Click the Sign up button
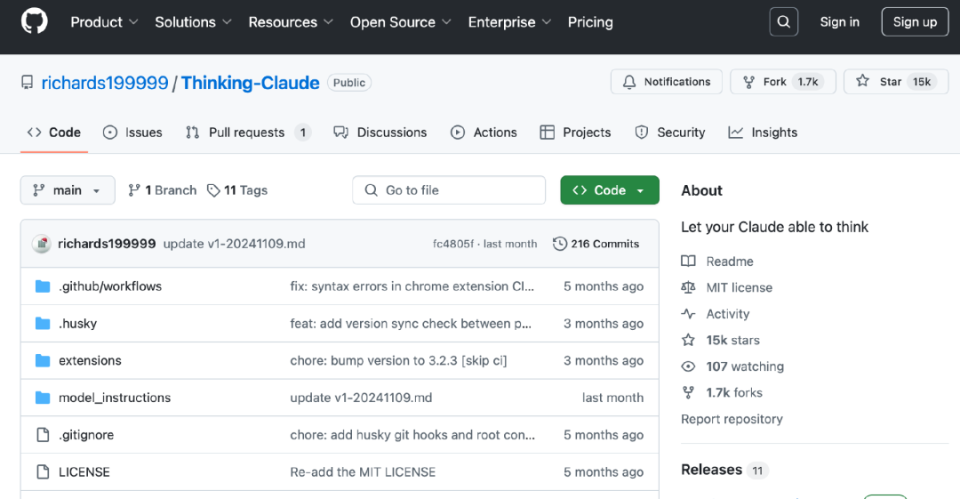The height and width of the screenshot is (499, 960). click(x=915, y=22)
